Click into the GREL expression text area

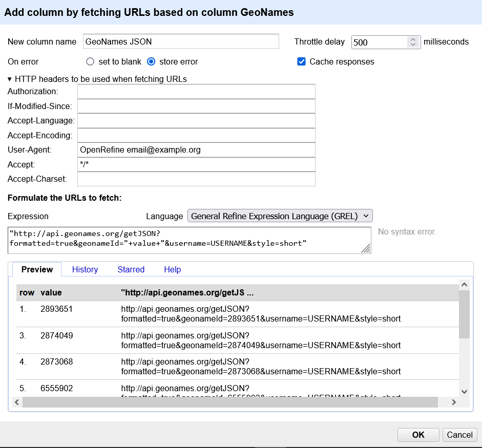point(190,240)
